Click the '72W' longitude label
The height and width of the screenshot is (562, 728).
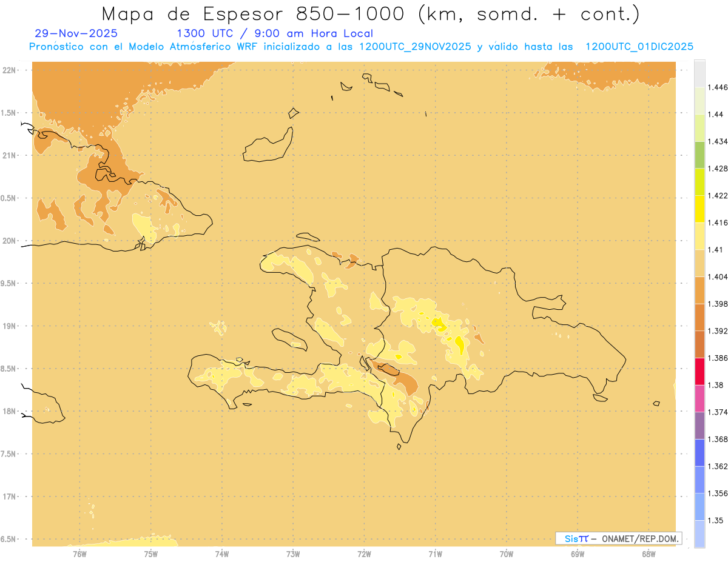click(x=364, y=553)
